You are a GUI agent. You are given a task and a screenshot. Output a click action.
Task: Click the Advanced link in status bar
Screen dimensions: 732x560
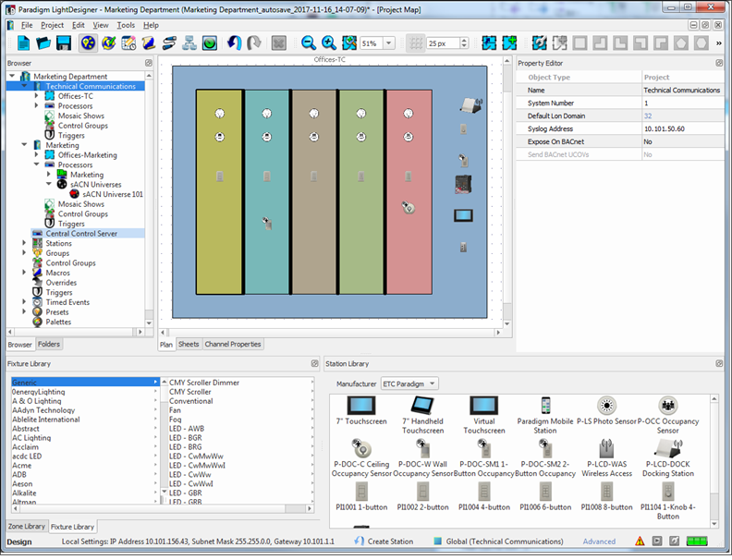coord(599,542)
